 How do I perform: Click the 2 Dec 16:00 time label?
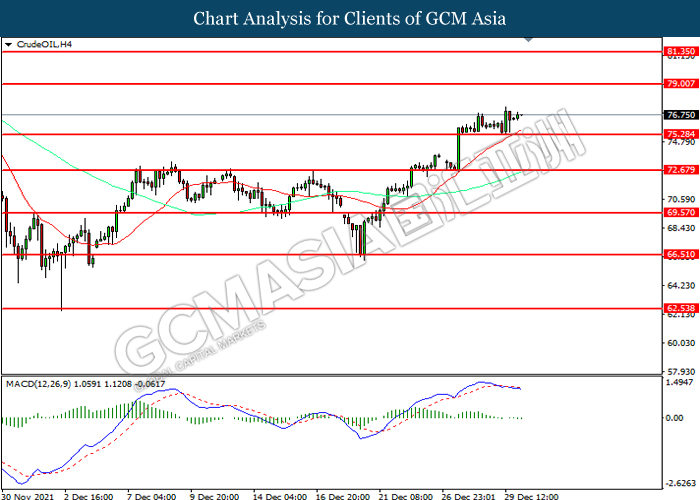(88, 496)
